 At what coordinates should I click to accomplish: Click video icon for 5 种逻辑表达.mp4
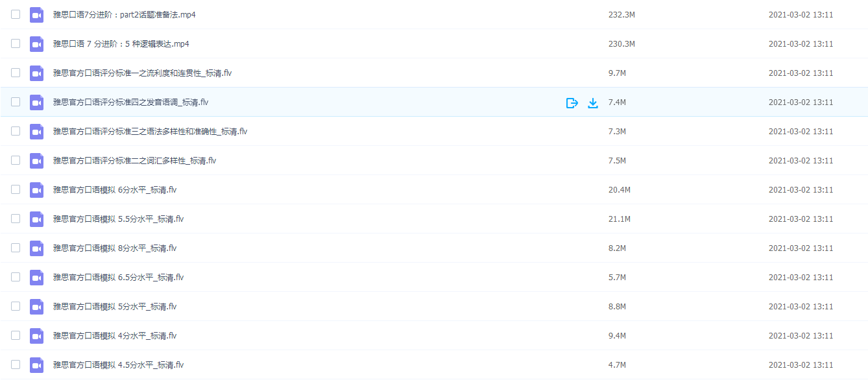[36, 44]
